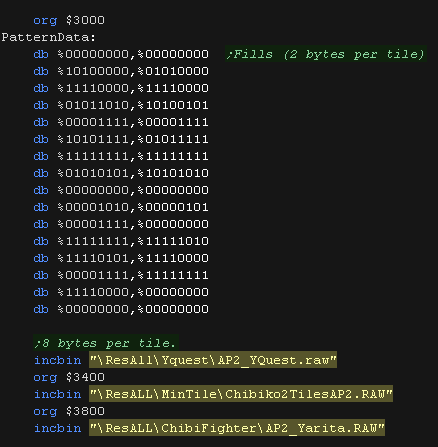Click the org $3400 directive
Screen dimensions: 438x447
click(69, 377)
